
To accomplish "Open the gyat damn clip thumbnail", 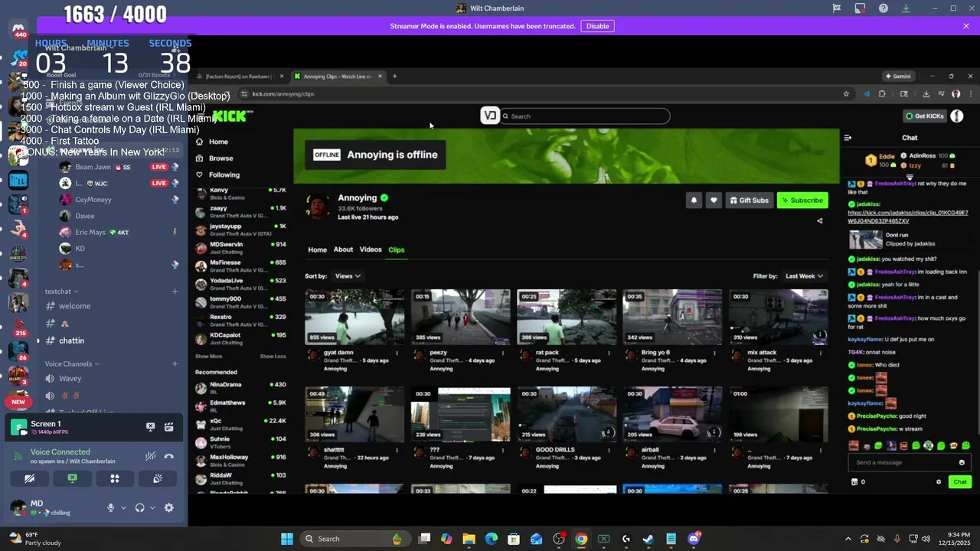I will (354, 317).
